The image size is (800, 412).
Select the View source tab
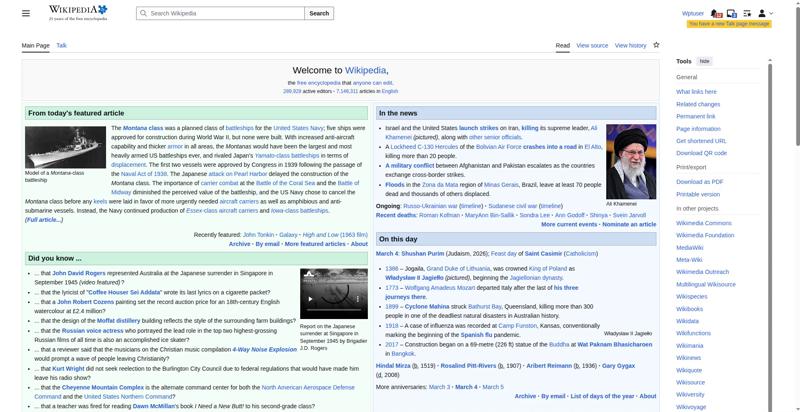[x=592, y=45]
